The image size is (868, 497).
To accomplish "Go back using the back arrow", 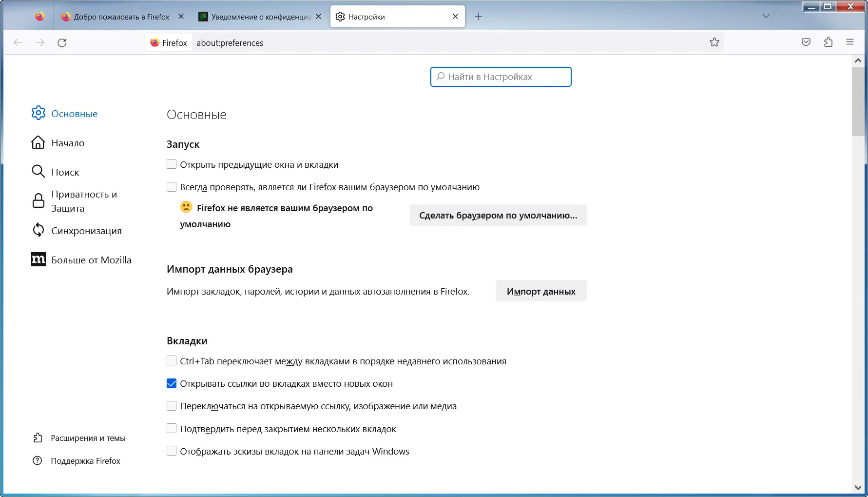I will click(x=18, y=42).
